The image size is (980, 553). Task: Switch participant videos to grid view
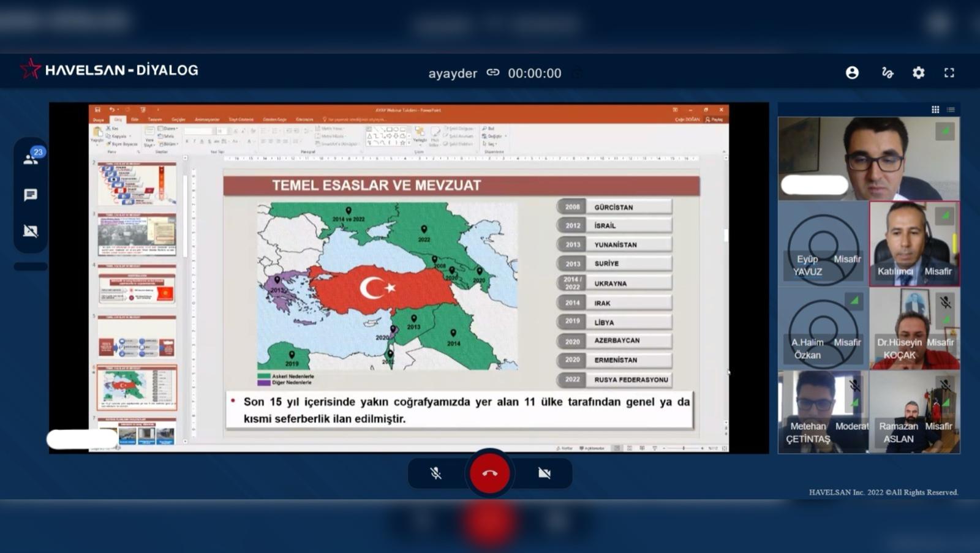(x=936, y=109)
